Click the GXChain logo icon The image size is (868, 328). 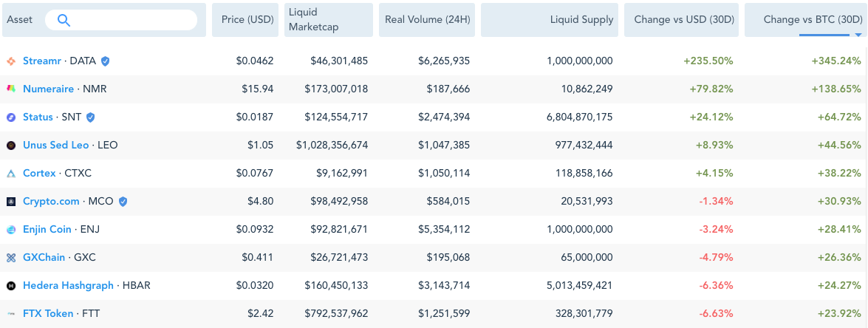[11, 258]
